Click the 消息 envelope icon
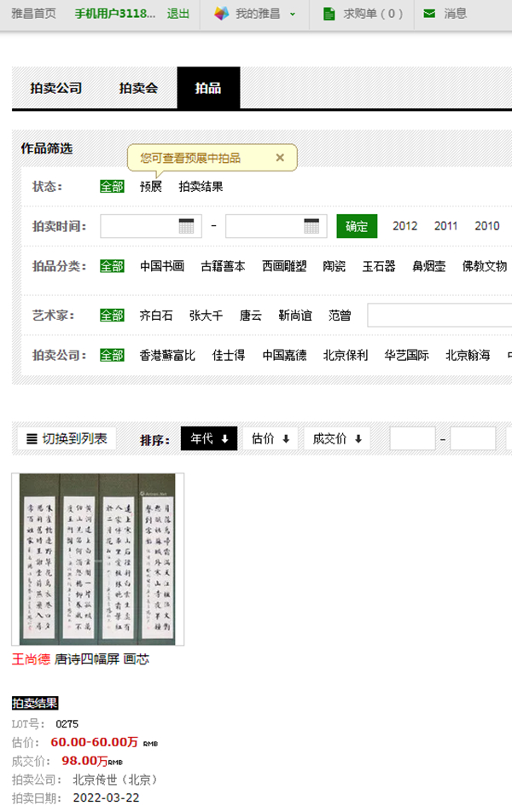This screenshot has height=812, width=512. (429, 14)
